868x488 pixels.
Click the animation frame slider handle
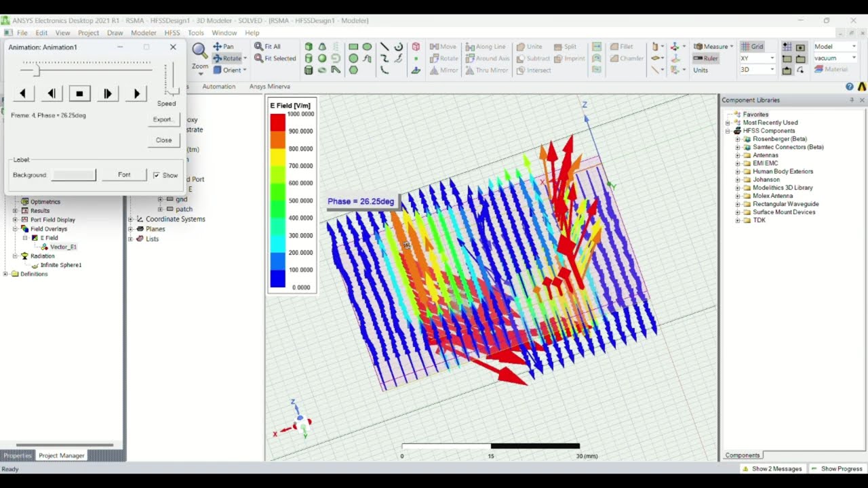tap(37, 70)
